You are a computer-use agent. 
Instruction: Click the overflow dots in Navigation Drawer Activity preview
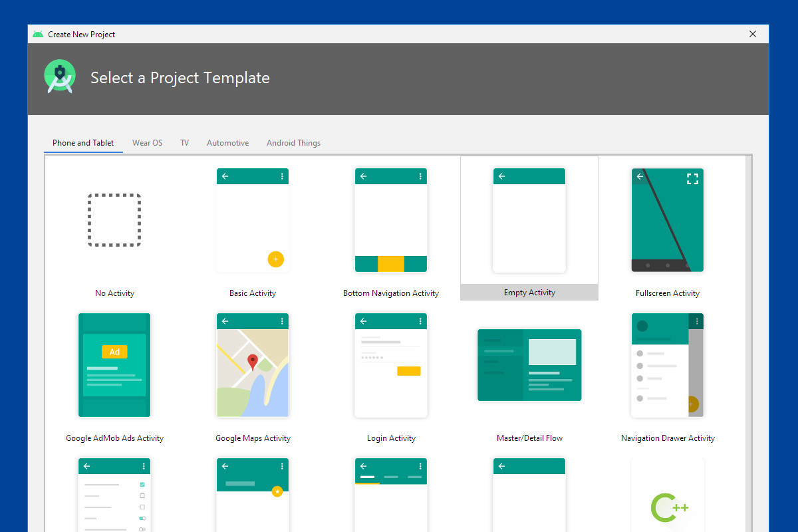[x=697, y=321]
